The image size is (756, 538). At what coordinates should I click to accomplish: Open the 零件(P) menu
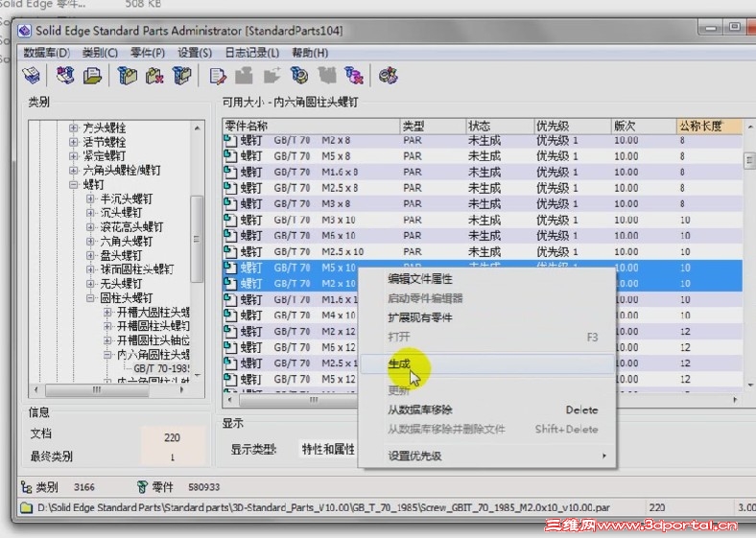(148, 53)
